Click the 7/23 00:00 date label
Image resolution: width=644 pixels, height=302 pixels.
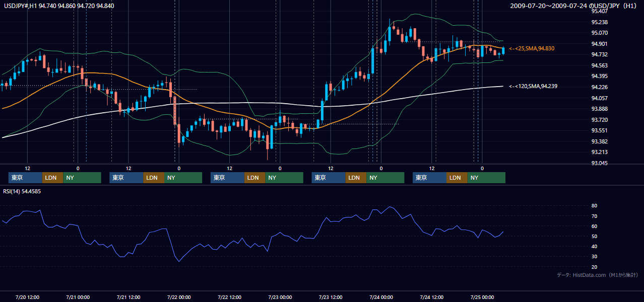[280, 297]
